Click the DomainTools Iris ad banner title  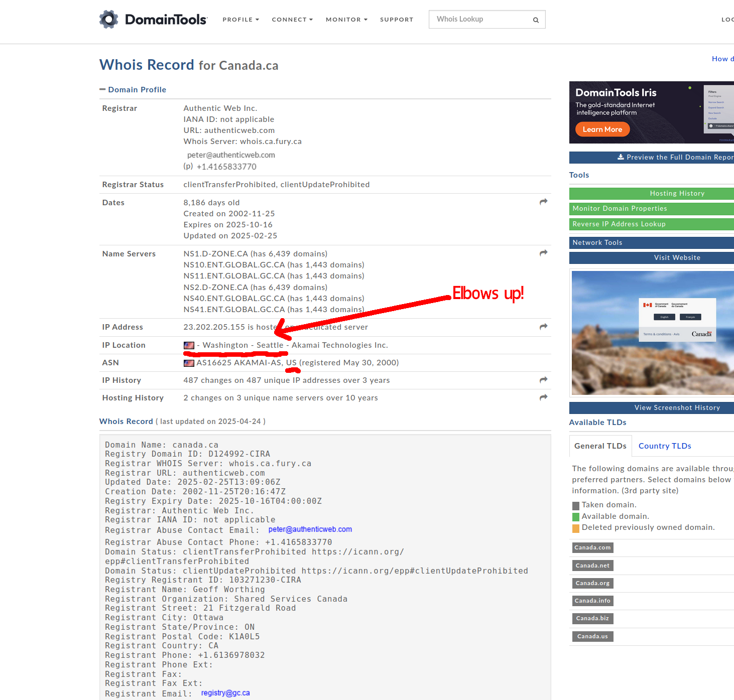point(616,92)
